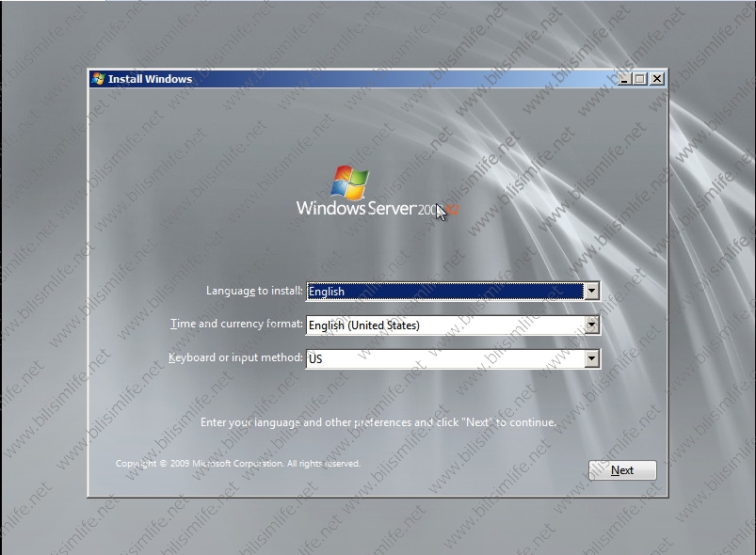Open the Keyboard or input method arrow
This screenshot has height=555, width=756.
(x=591, y=359)
